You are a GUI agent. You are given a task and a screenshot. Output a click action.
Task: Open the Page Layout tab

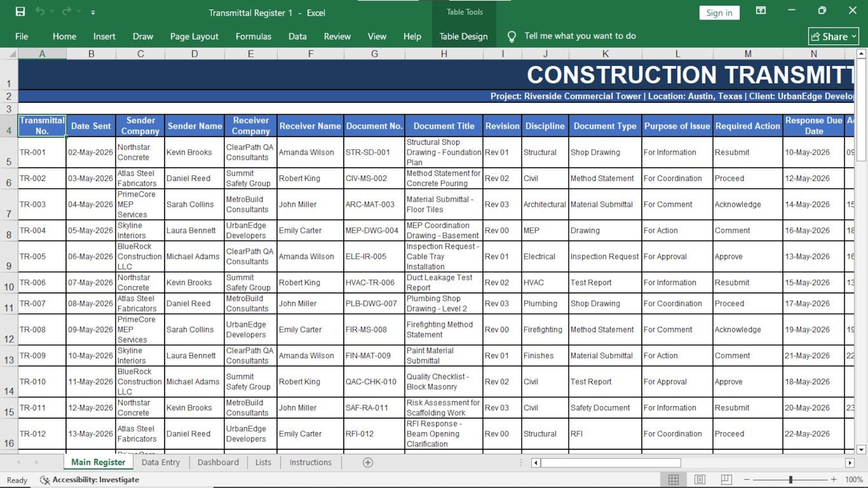coord(194,36)
